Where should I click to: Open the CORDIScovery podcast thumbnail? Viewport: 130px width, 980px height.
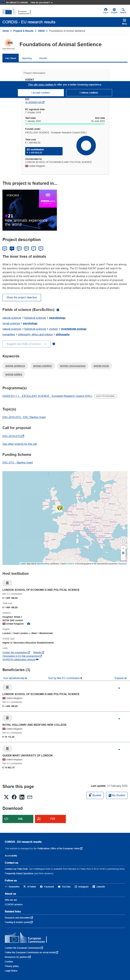[x=30, y=210]
